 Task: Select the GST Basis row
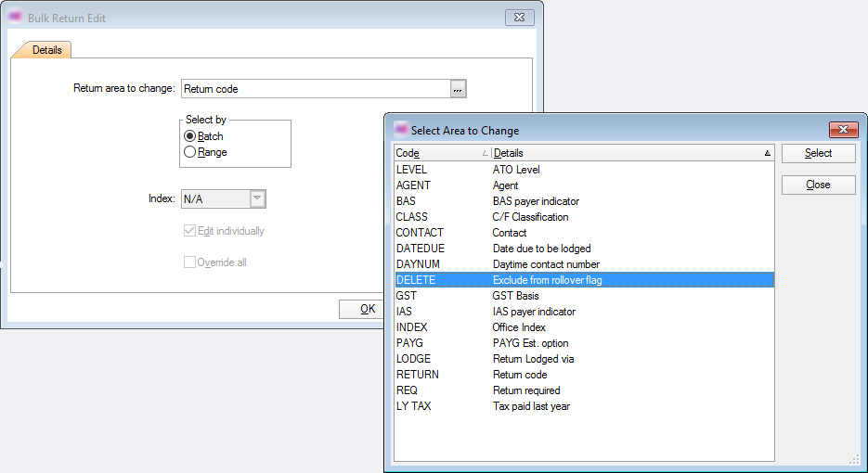[x=583, y=296]
